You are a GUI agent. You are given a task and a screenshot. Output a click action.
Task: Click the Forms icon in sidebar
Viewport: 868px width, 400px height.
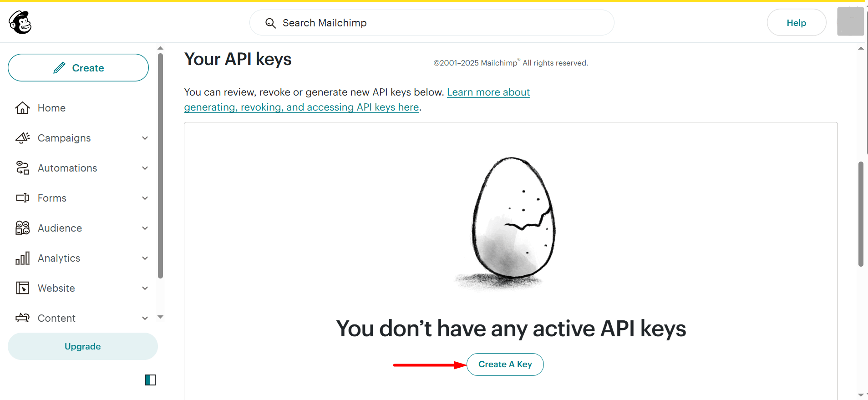22,198
